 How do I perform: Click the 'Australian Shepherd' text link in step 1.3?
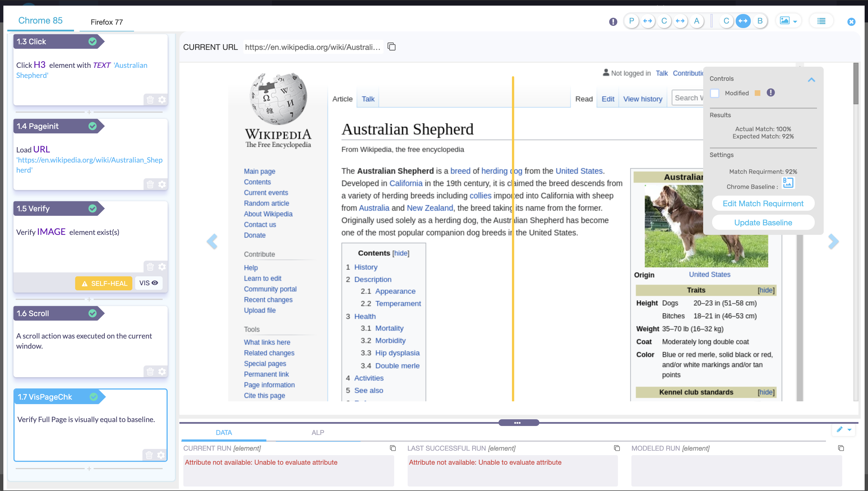82,70
